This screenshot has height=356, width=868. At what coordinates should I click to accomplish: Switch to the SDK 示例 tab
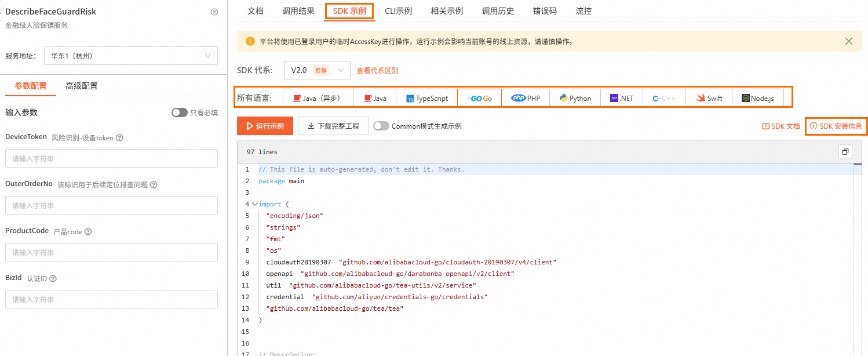point(349,11)
